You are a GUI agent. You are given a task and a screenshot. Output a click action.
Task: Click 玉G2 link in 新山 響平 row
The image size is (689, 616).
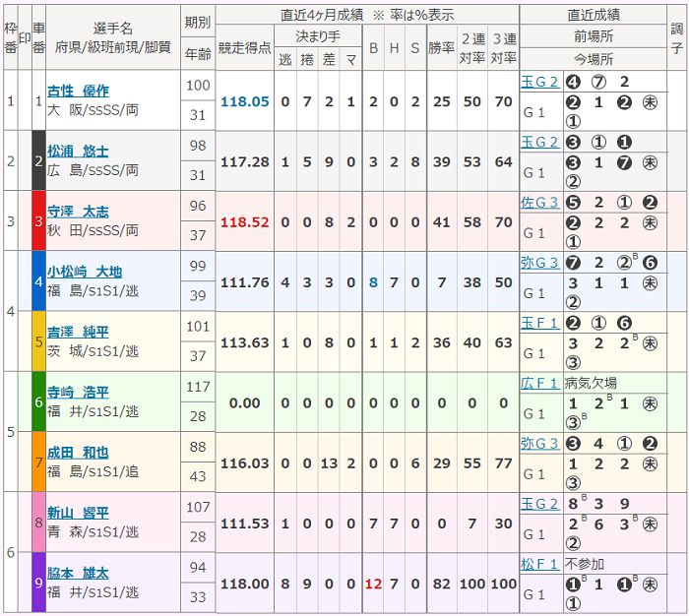539,504
